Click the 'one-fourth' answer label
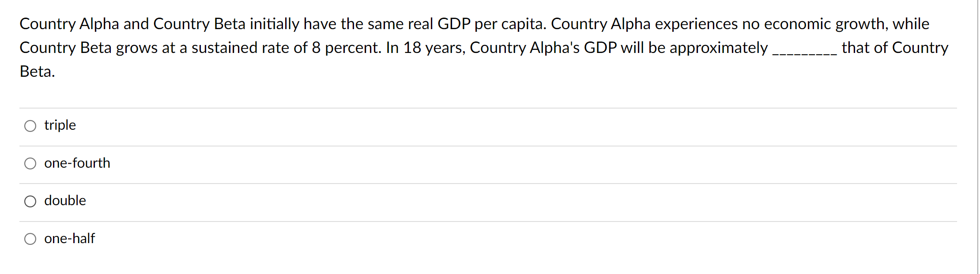 coord(77,163)
